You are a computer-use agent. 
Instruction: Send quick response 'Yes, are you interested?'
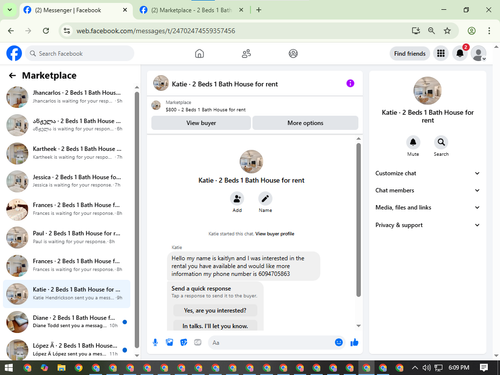click(215, 310)
